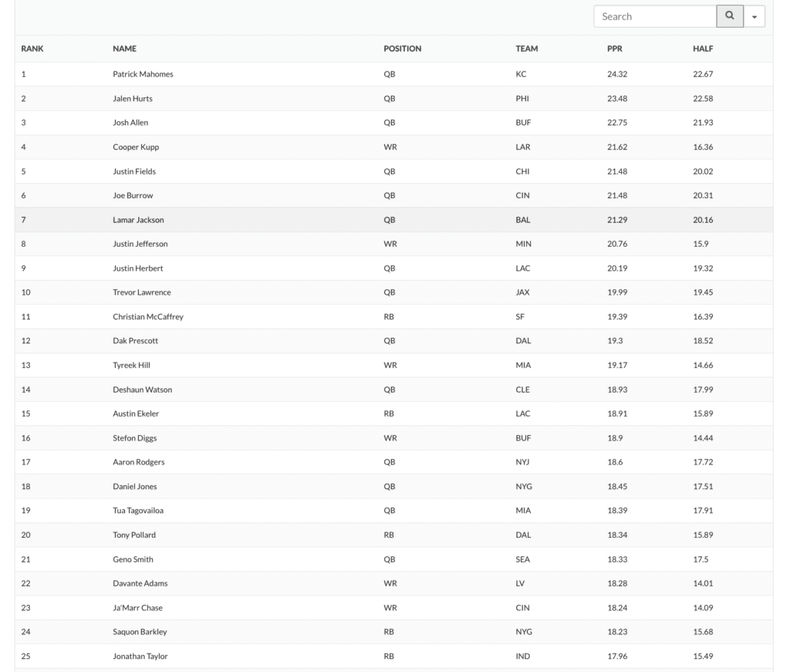Sort by the PPR column header

(x=615, y=49)
